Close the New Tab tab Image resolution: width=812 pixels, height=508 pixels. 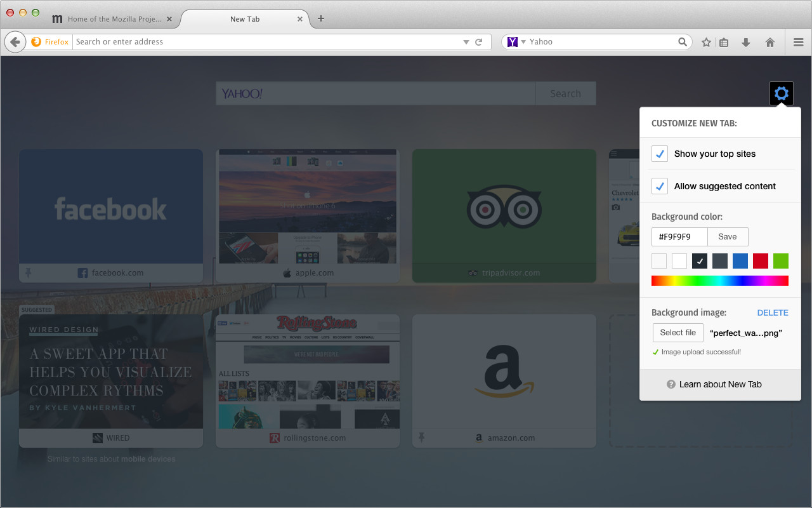click(x=300, y=19)
